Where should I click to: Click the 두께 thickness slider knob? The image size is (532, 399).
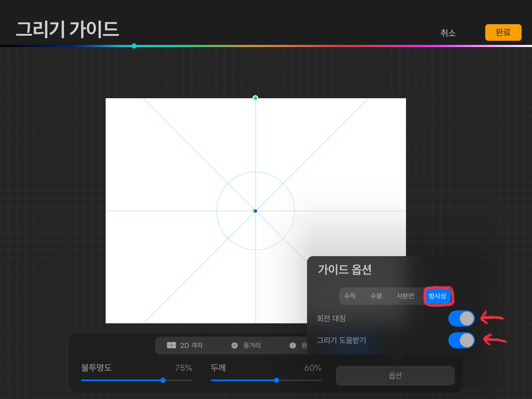click(x=277, y=380)
